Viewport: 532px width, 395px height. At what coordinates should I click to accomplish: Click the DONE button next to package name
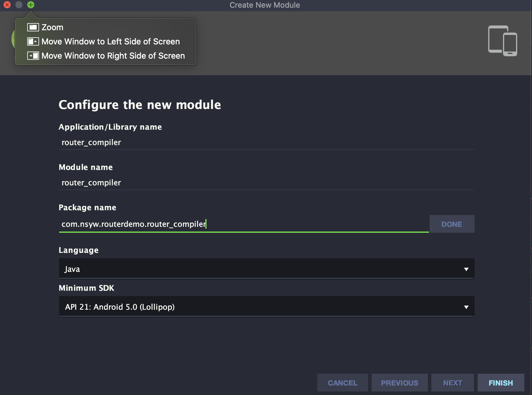[x=452, y=224]
